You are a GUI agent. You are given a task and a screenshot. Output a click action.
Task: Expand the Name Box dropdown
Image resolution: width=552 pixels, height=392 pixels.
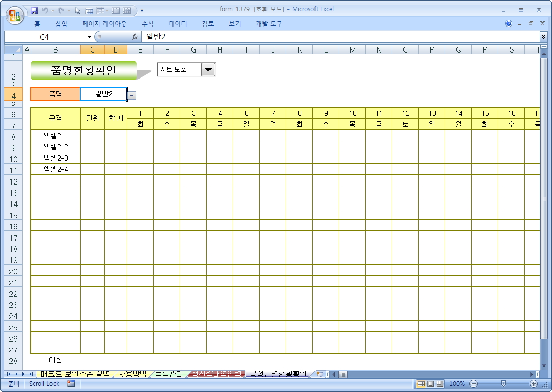(x=89, y=37)
